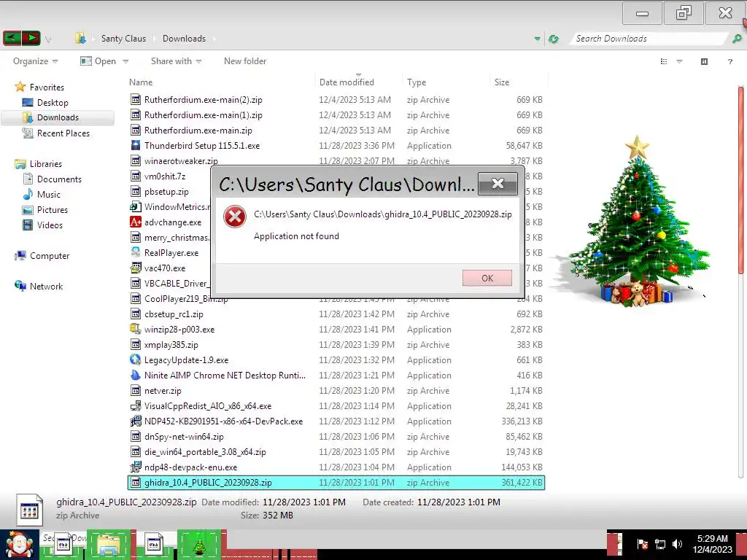Viewport: 747px width, 560px height.
Task: Open the recent locations dropdown beside nav arrows
Action: (x=48, y=39)
